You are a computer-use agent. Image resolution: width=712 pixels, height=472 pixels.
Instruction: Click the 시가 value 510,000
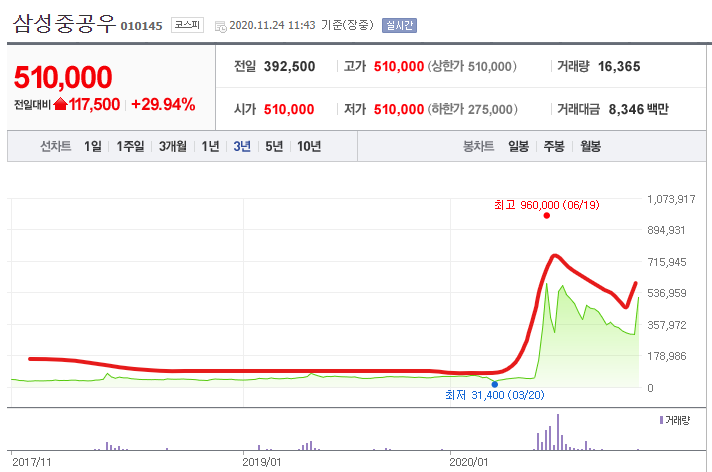[x=289, y=109]
